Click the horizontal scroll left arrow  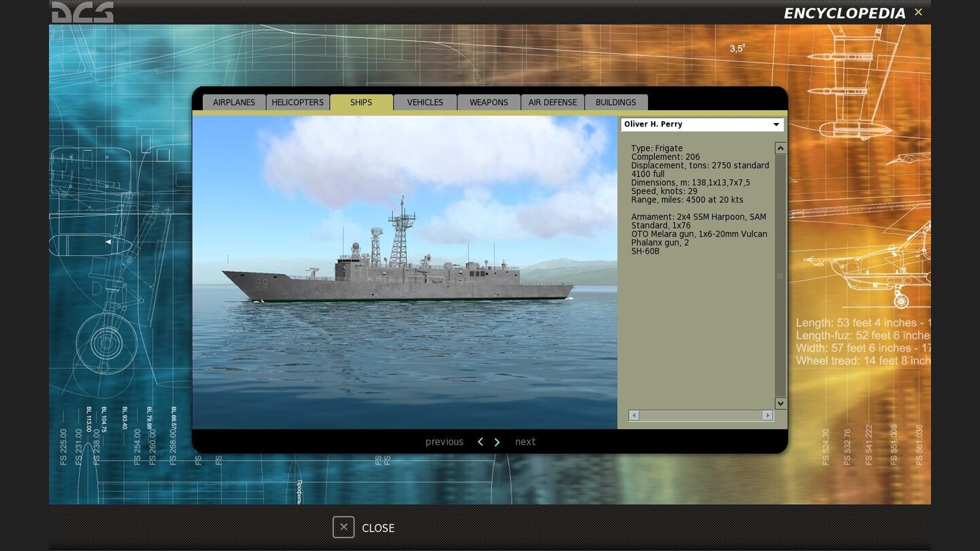[x=634, y=415]
